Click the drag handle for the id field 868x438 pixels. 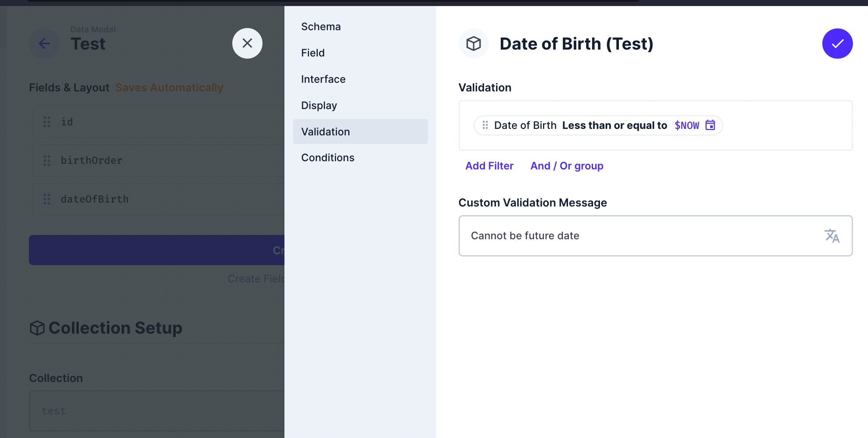coord(47,122)
